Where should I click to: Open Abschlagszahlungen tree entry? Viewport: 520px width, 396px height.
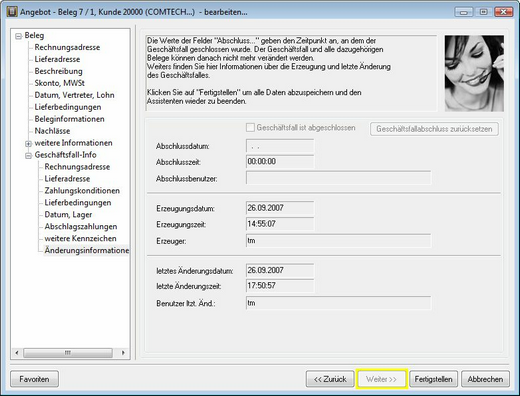[x=81, y=227]
